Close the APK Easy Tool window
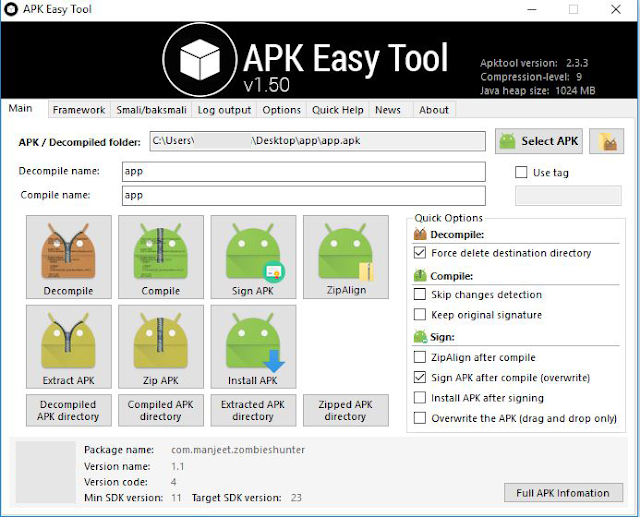 (x=616, y=9)
